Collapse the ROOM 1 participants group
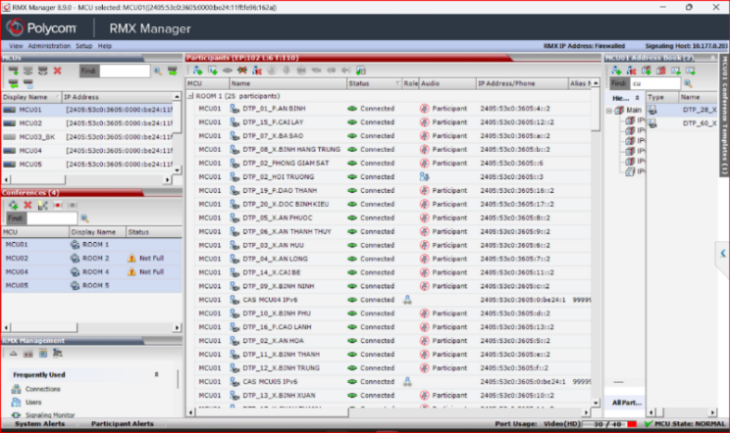This screenshot has width=730, height=433. (190, 96)
